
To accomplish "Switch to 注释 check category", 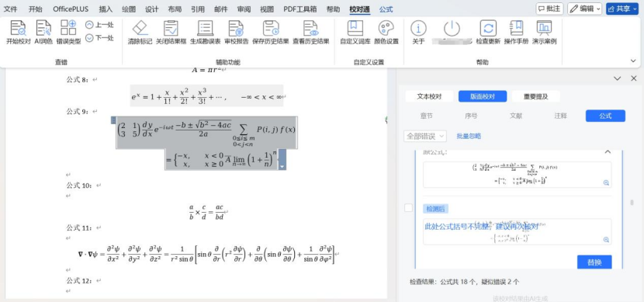I will (561, 116).
